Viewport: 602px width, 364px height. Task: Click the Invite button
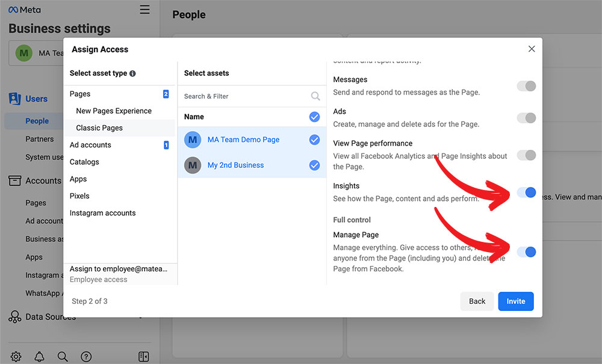[515, 301]
